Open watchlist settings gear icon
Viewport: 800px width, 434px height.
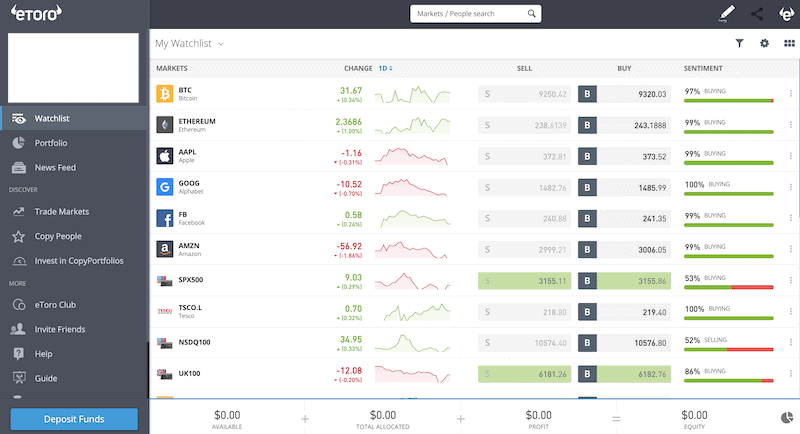click(x=764, y=43)
